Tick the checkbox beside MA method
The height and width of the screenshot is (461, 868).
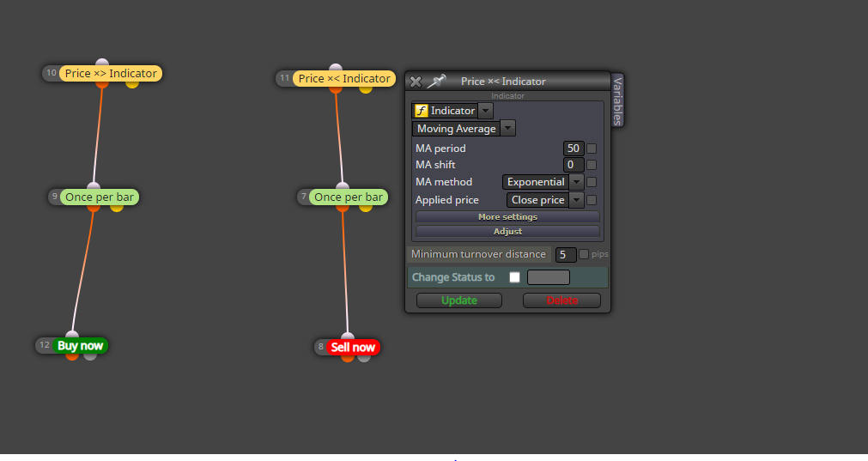coord(592,182)
